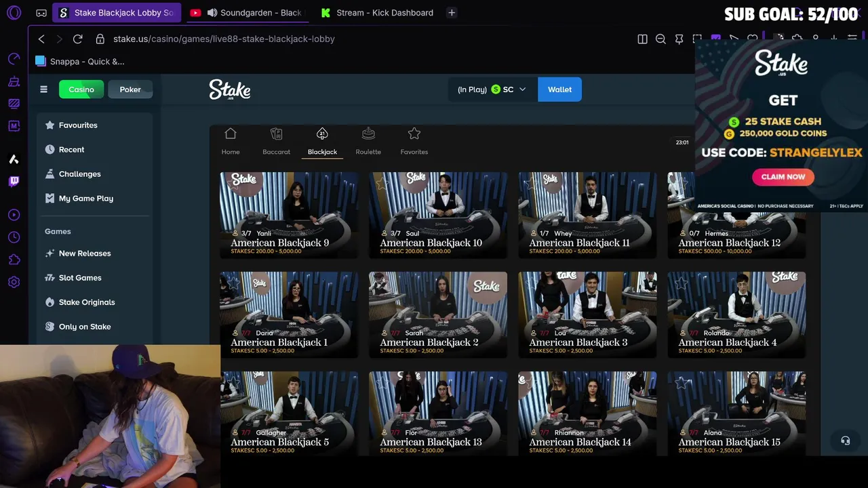
Task: Switch to Stream - Kick Dashboard tab
Action: 377,13
